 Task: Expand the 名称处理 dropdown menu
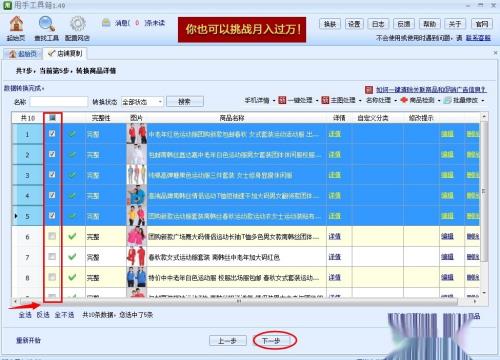396,100
